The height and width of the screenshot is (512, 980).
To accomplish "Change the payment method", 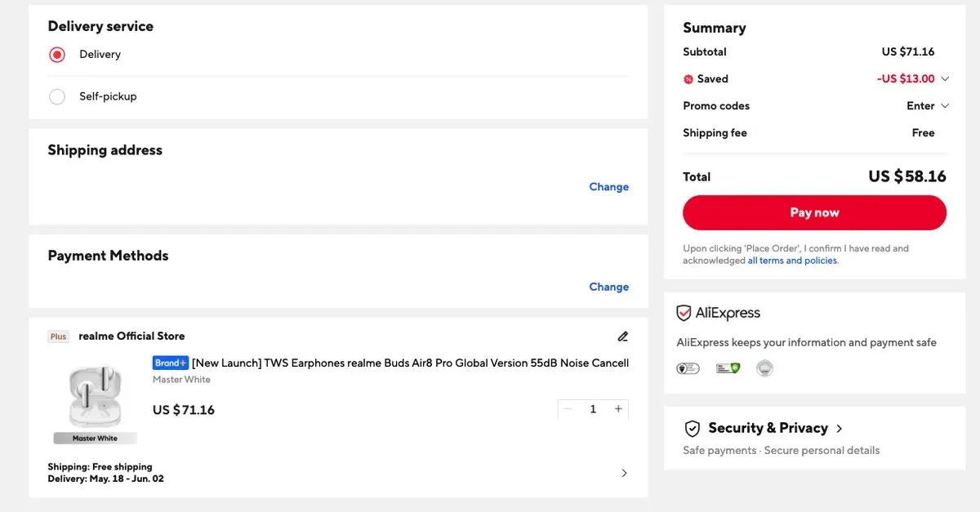I will coord(609,287).
